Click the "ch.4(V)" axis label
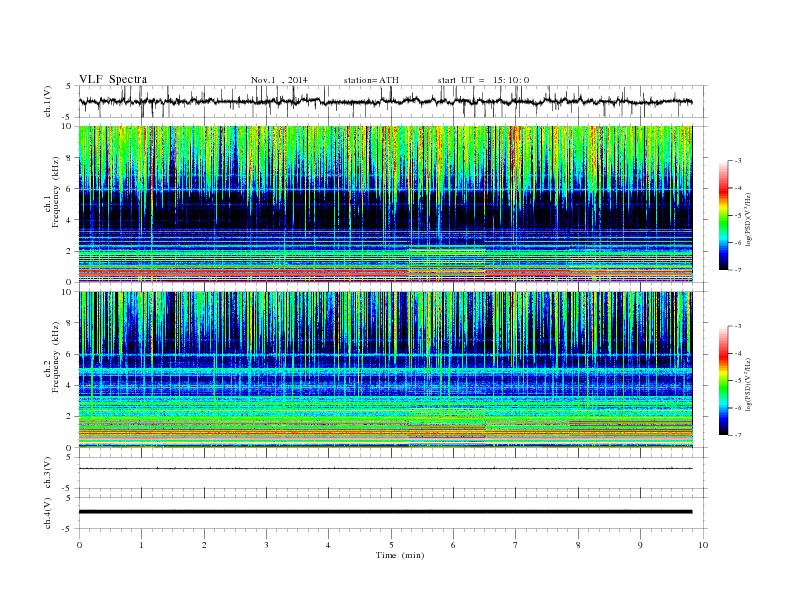This screenshot has height=612, width=792. click(x=48, y=513)
